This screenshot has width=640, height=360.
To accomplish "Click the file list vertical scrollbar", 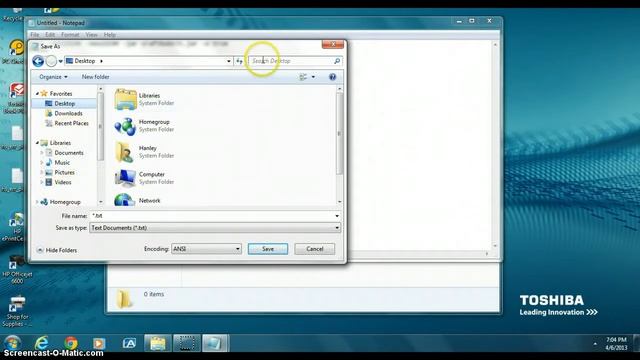I will 339,134.
